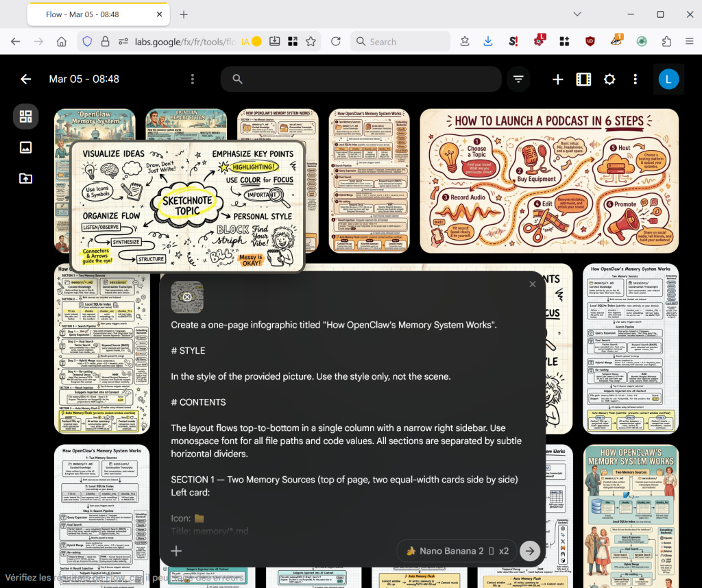Screen dimensions: 702x588
Task: Open the filter options next to search
Action: click(x=518, y=79)
